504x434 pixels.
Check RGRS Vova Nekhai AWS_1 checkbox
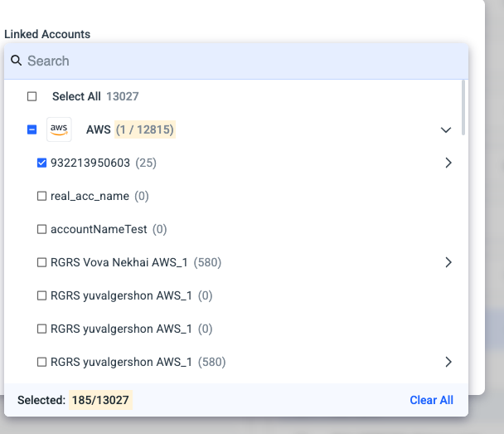41,262
